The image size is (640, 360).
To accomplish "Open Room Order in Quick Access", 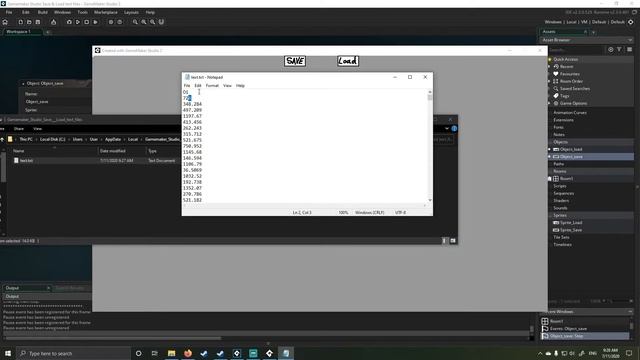I will [x=571, y=81].
